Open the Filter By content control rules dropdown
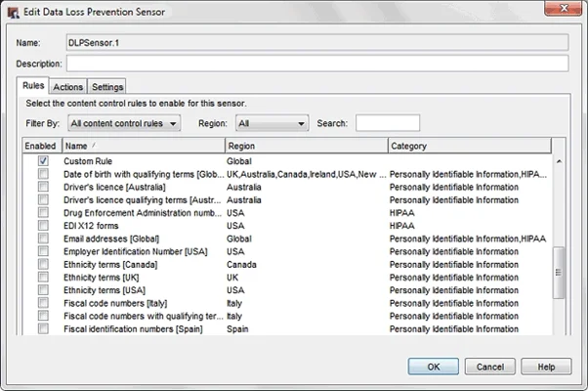The height and width of the screenshot is (391, 588). [124, 123]
